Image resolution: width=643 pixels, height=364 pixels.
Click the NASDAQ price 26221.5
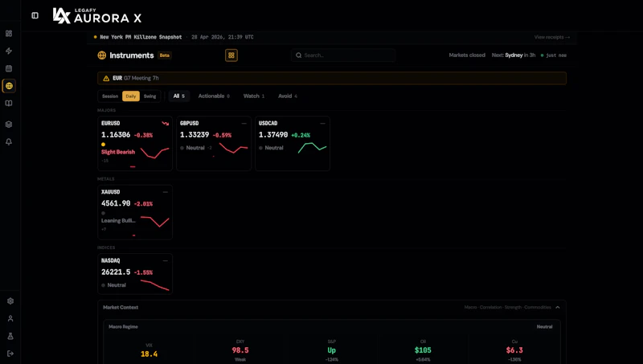[116, 272]
